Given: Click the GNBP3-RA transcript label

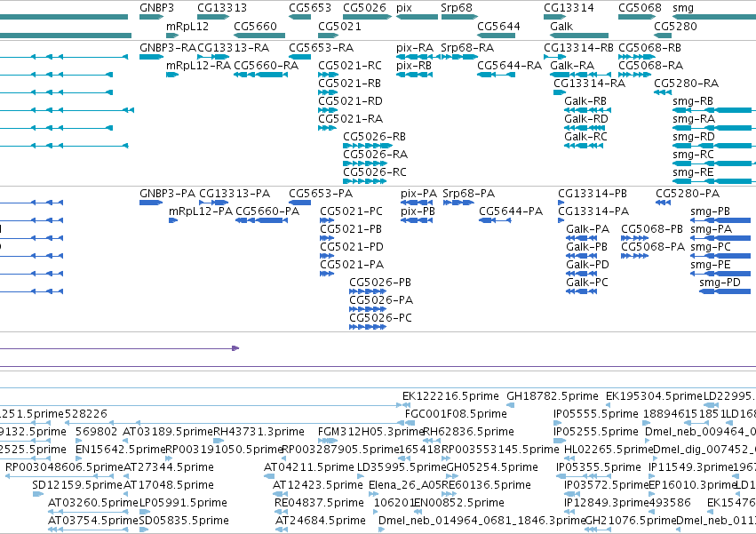Looking at the screenshot, I should tap(167, 48).
